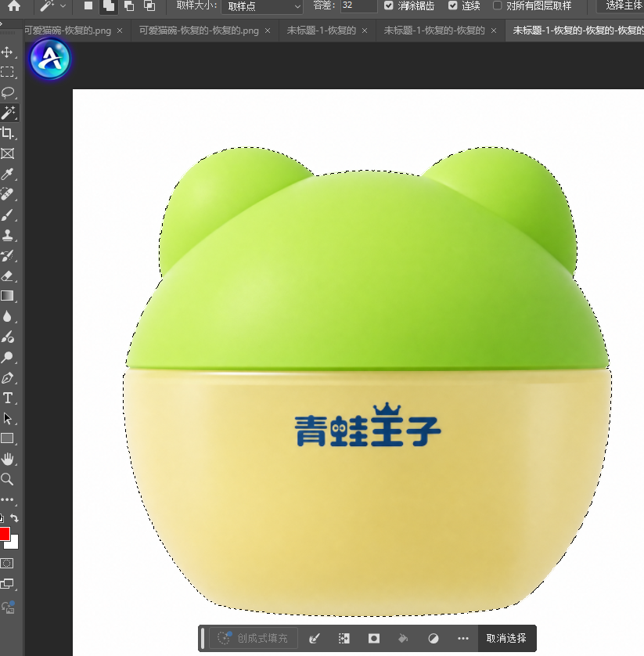Viewport: 644px width, 656px height.
Task: Invert selection from contextual task bar
Action: (344, 638)
